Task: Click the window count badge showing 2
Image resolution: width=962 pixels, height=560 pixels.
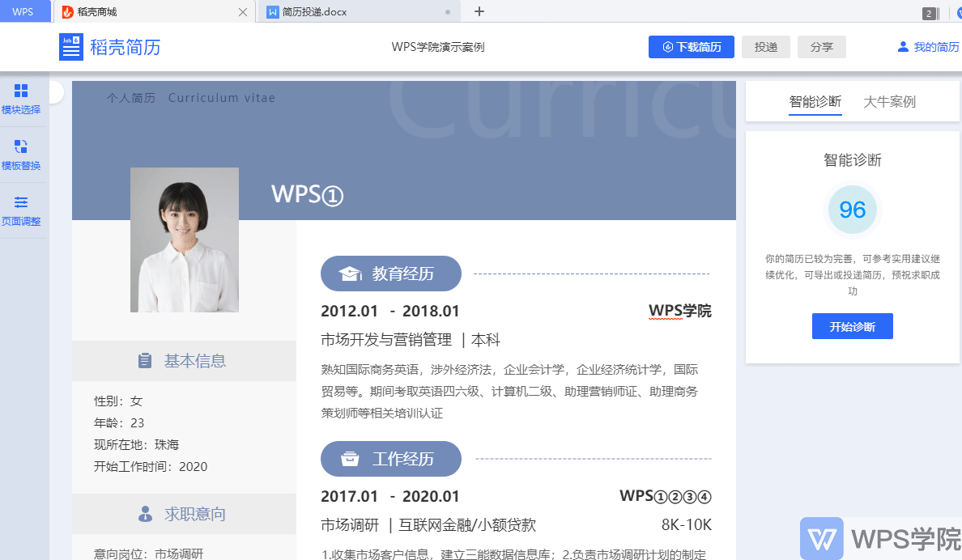Action: click(930, 14)
